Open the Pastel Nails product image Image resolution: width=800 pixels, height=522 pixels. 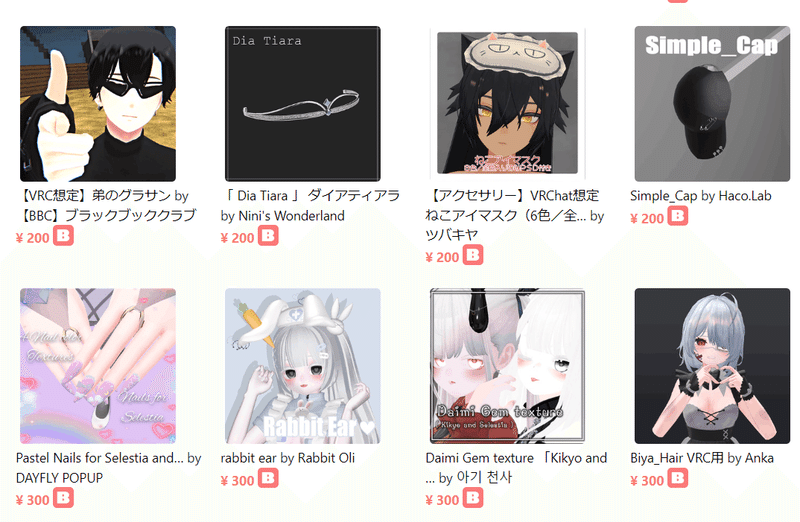coord(98,366)
